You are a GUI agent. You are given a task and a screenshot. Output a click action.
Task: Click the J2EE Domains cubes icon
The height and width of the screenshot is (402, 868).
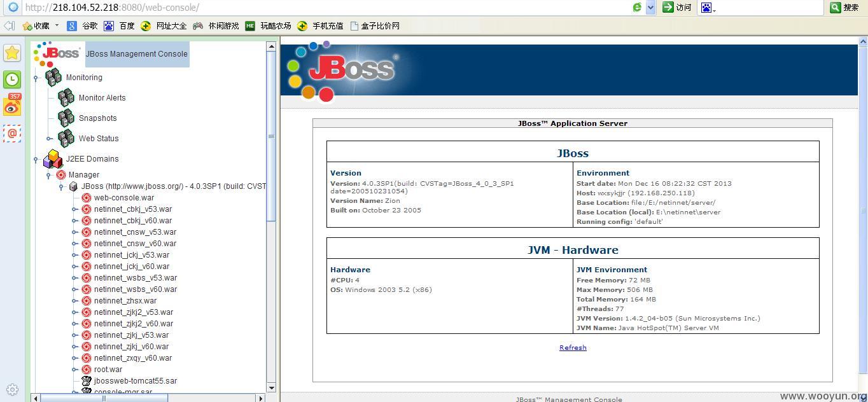tap(53, 159)
